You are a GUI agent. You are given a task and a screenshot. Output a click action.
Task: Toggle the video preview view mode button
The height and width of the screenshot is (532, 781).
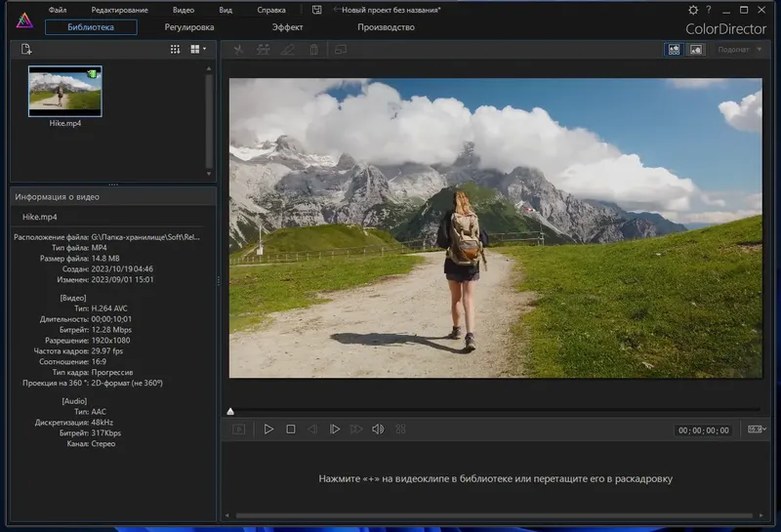click(674, 49)
